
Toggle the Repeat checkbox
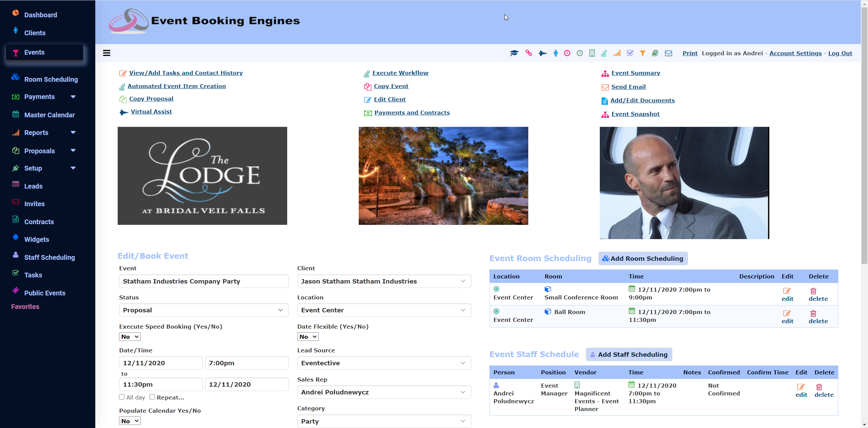(152, 397)
